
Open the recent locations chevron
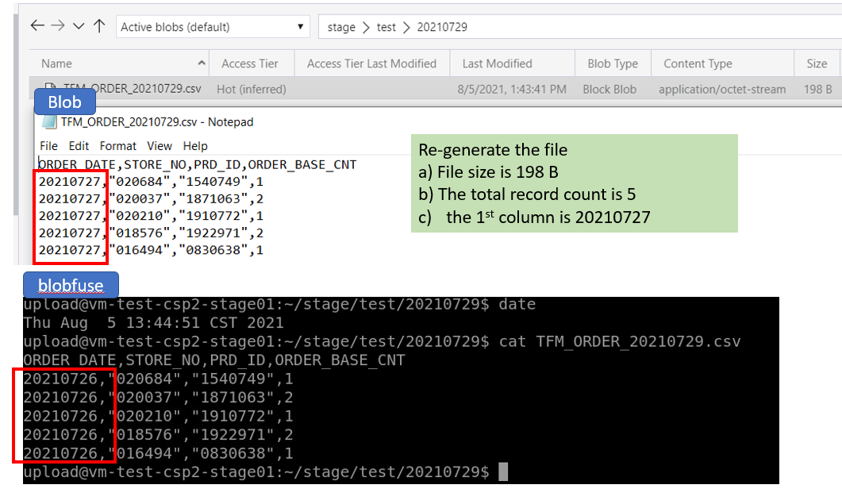77,26
